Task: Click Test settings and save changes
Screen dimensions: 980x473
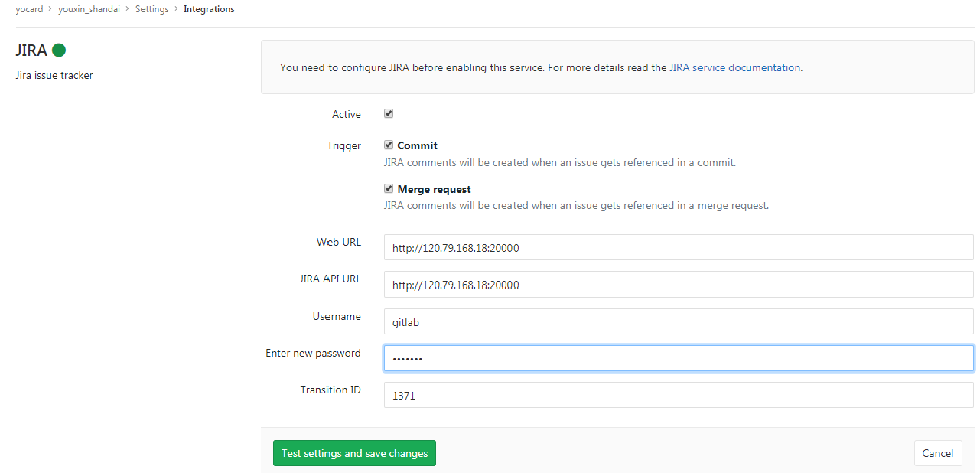Action: point(354,453)
